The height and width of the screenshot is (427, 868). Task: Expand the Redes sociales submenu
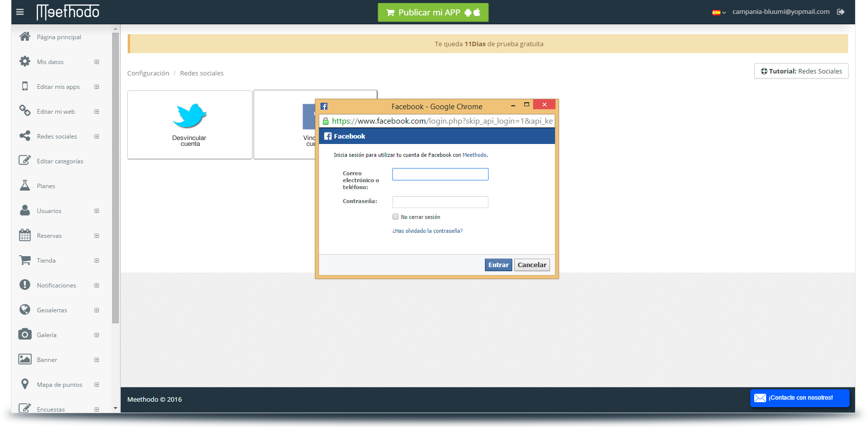click(97, 137)
